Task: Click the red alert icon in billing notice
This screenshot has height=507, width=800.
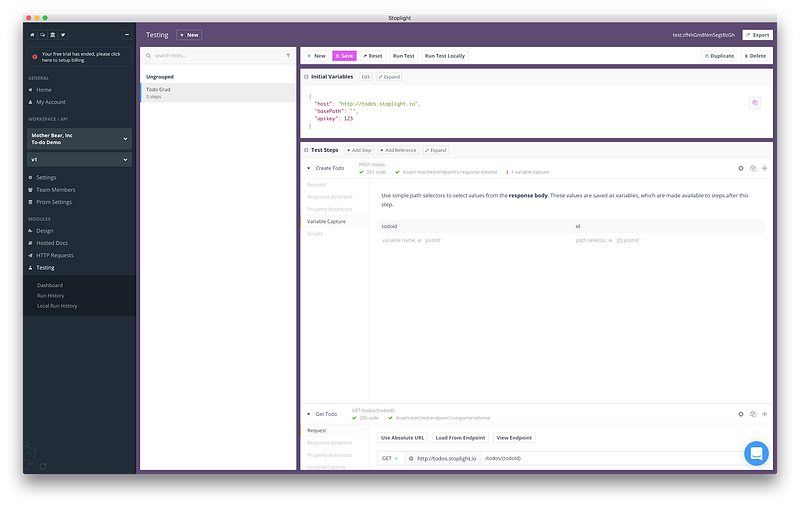Action: pos(35,57)
